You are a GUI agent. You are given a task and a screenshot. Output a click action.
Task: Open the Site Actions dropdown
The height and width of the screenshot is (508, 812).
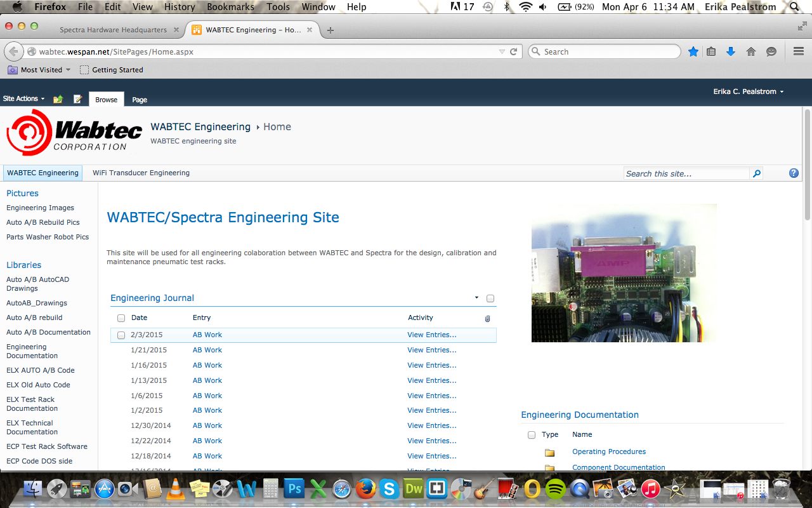(x=23, y=99)
